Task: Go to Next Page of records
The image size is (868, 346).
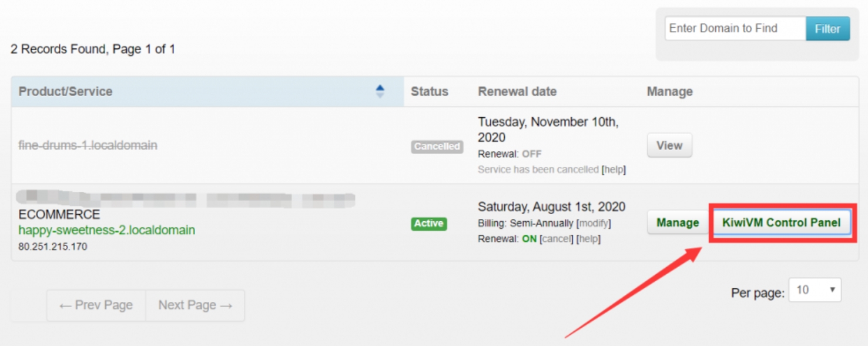Action: pyautogui.click(x=195, y=305)
